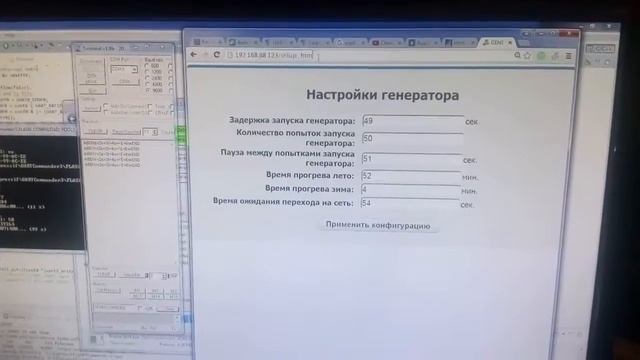Click the Задержка запуска генератора field
Screen dimensions: 640x360
click(x=413, y=121)
